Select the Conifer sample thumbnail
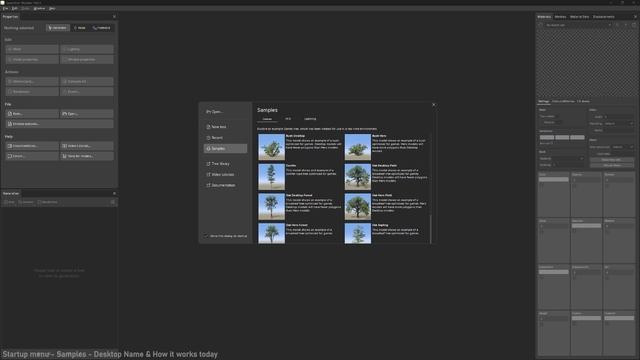Viewport: 640px width, 360px height. tap(271, 177)
